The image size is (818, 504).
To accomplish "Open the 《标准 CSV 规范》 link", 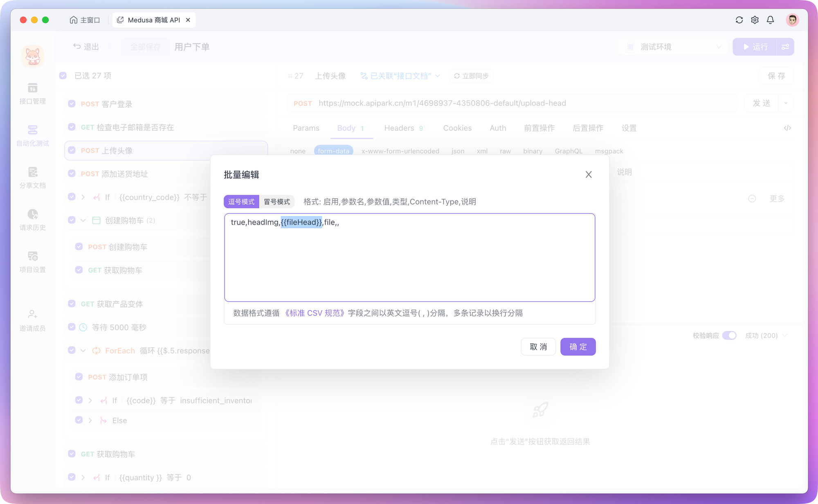I will click(x=315, y=313).
